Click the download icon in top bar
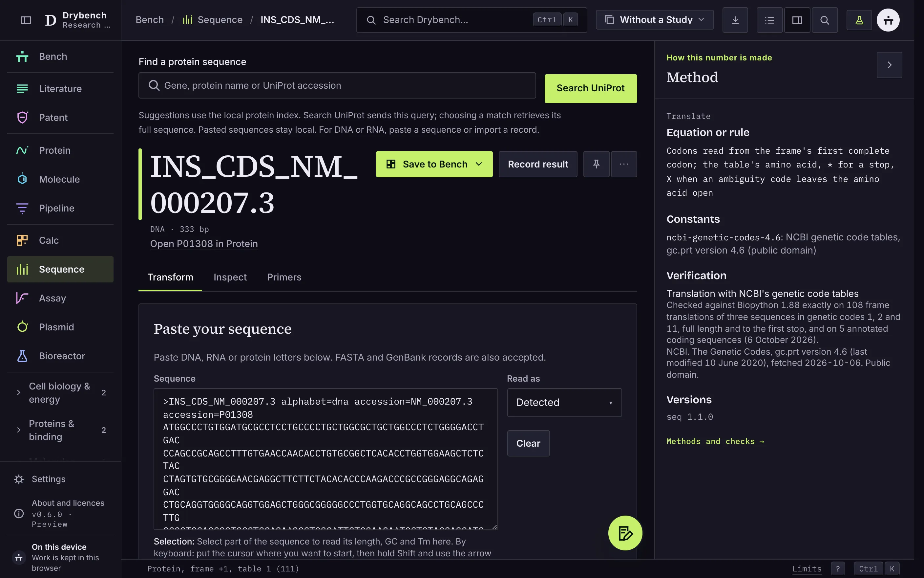 pyautogui.click(x=735, y=20)
